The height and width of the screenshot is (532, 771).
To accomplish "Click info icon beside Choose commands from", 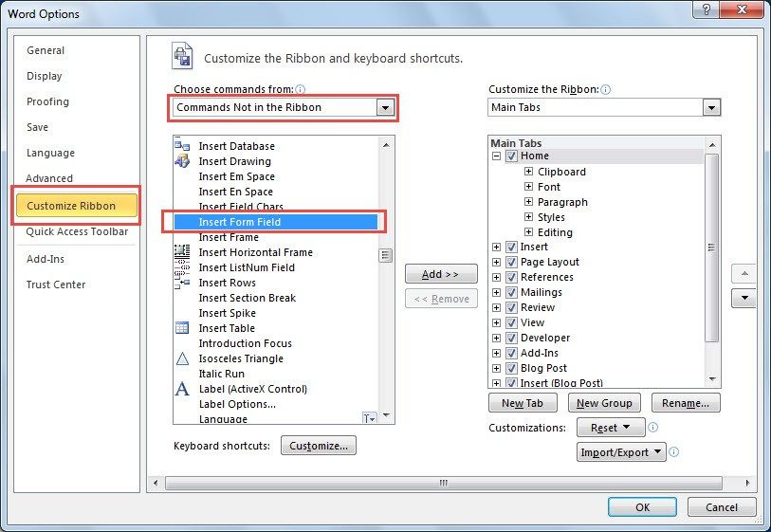I will 300,89.
